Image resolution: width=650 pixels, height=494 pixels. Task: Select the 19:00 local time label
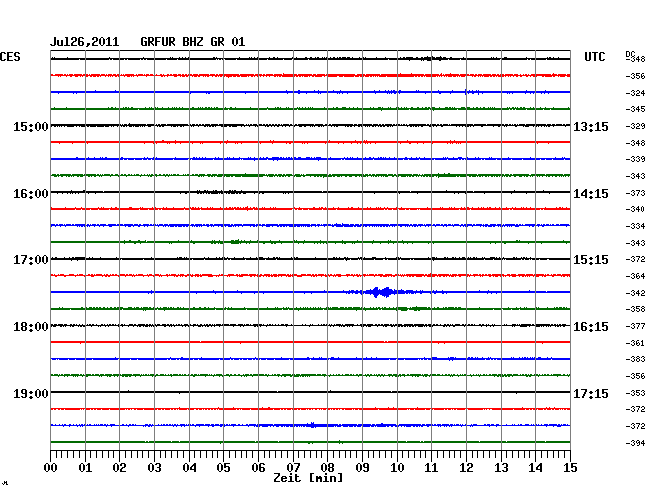click(x=31, y=393)
